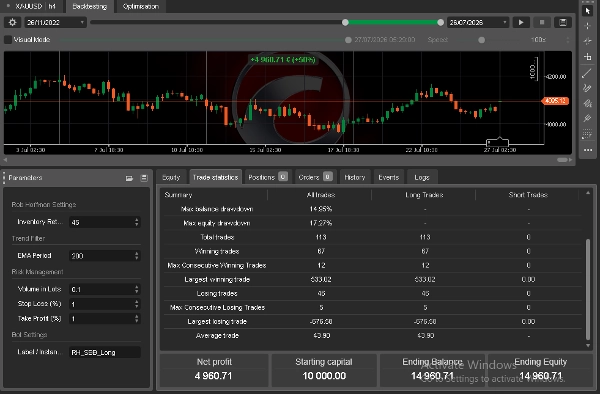Click the Volume in Lots stepper arrows
This screenshot has width=600, height=394.
tap(137, 290)
